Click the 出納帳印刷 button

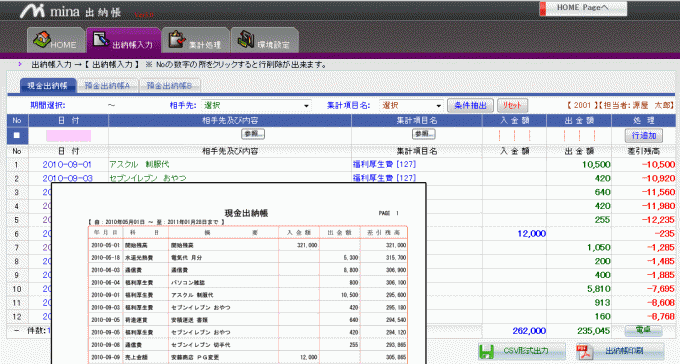tap(620, 351)
